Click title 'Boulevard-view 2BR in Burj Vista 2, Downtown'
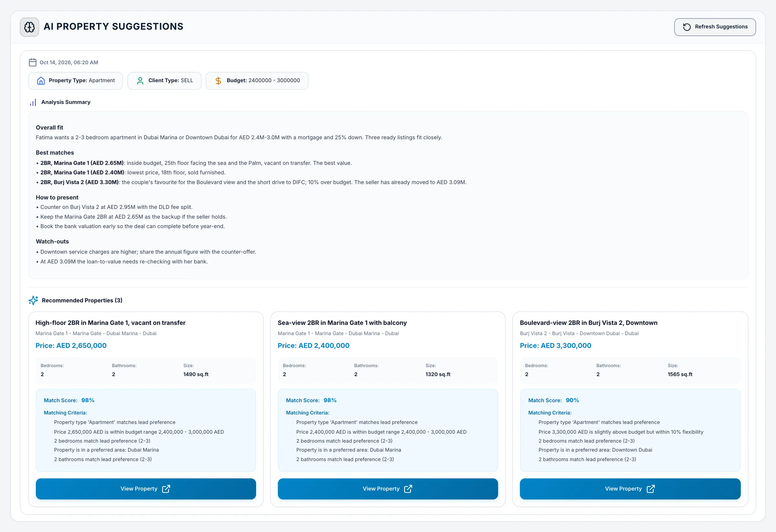 tap(589, 323)
